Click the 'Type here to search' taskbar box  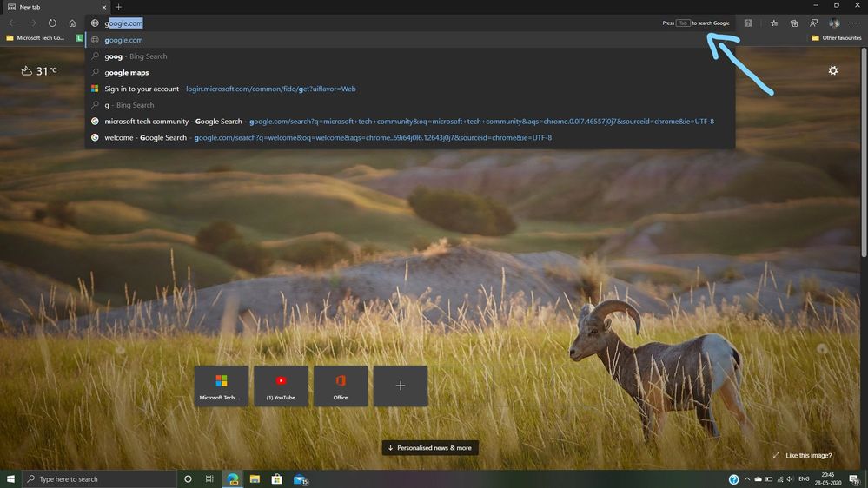(x=100, y=478)
